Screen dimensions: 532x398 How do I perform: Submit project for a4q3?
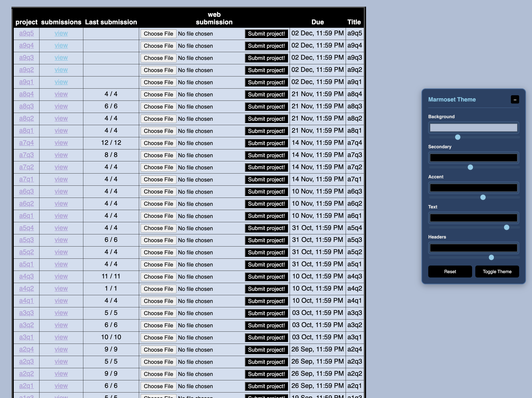(266, 277)
